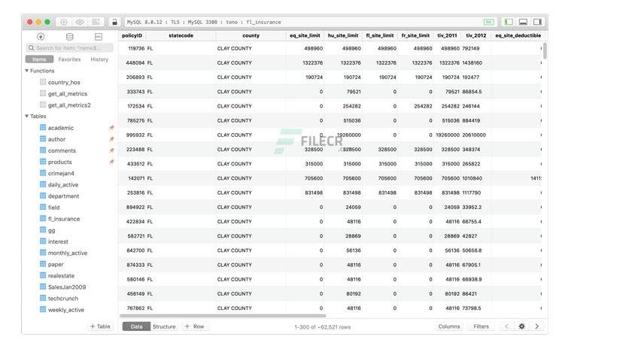This screenshot has width=629, height=364.
Task: Open the SQL icon in the sidebar header
Action: click(99, 37)
